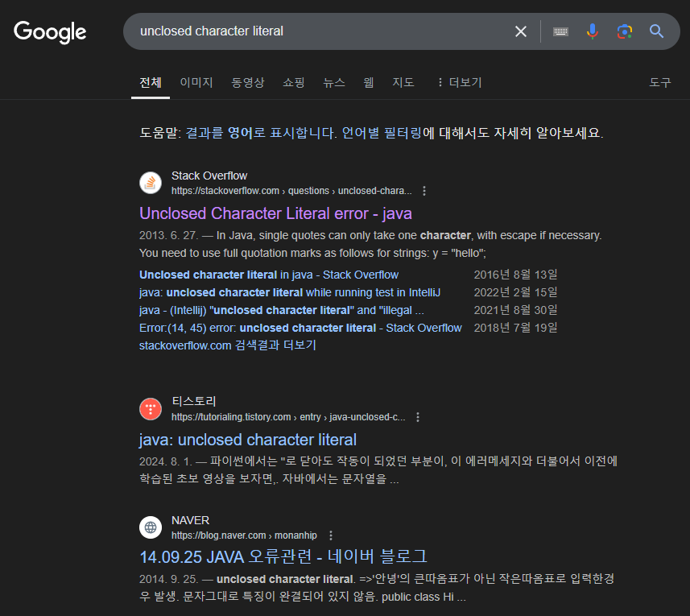Expand the 더보기 menu
This screenshot has height=616, width=690.
tap(460, 82)
